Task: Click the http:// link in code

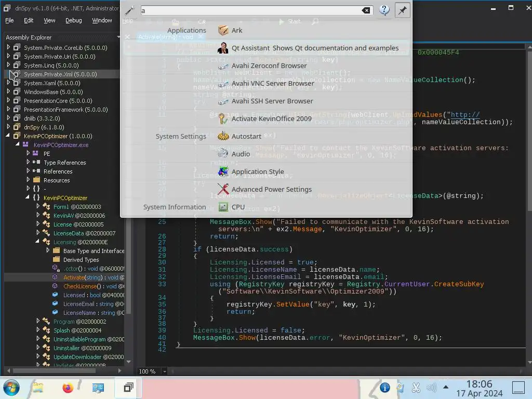Action: pos(465,115)
